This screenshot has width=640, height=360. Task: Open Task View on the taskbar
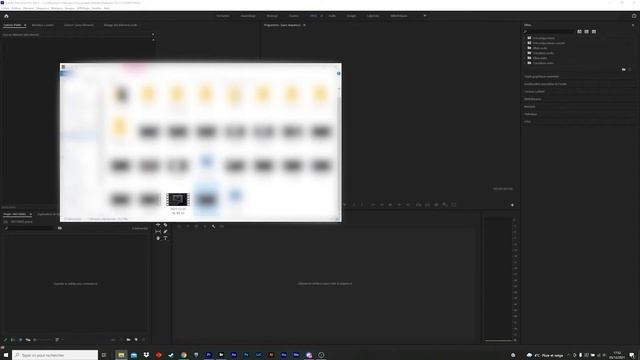tap(104, 355)
